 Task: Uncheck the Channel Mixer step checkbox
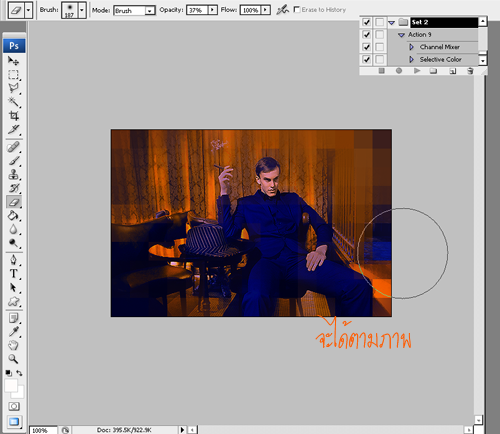(x=366, y=47)
